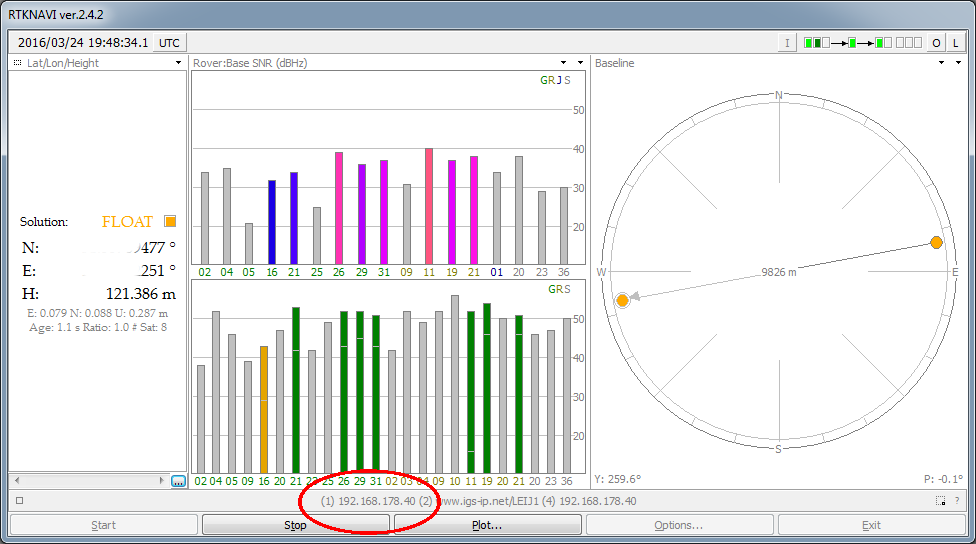Viewport: 976px width, 544px height.
Task: Click the L log stream button
Action: coord(956,43)
